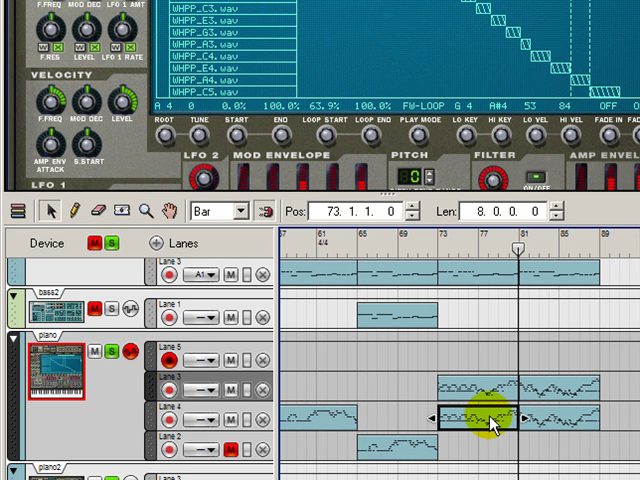Delete bass2 Lane 1 with its X icon
Image resolution: width=640 pixels, height=480 pixels.
coord(263,317)
